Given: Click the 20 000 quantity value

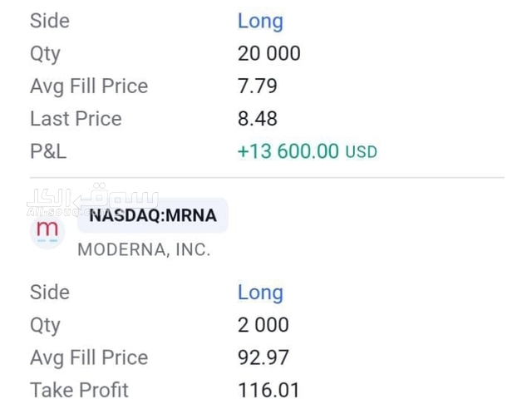Looking at the screenshot, I should (268, 54).
